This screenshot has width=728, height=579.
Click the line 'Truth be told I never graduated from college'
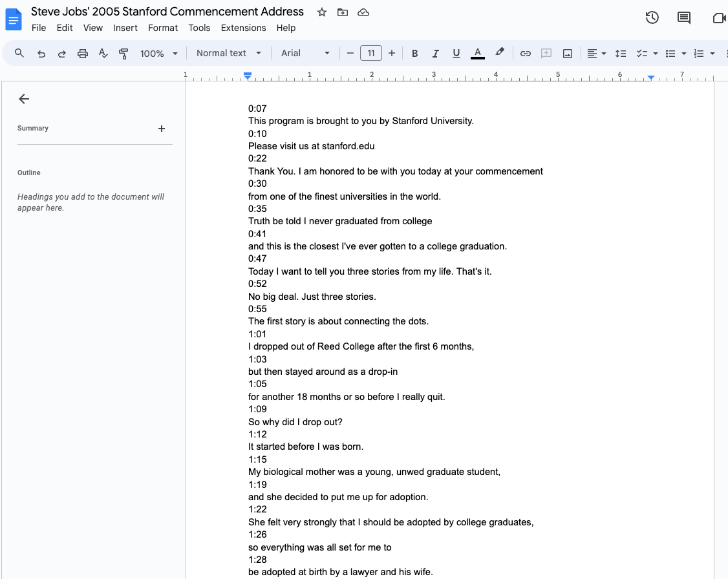coord(340,221)
